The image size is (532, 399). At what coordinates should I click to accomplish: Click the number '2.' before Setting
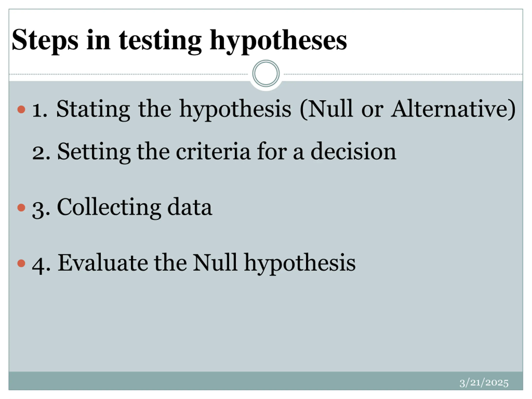point(41,153)
